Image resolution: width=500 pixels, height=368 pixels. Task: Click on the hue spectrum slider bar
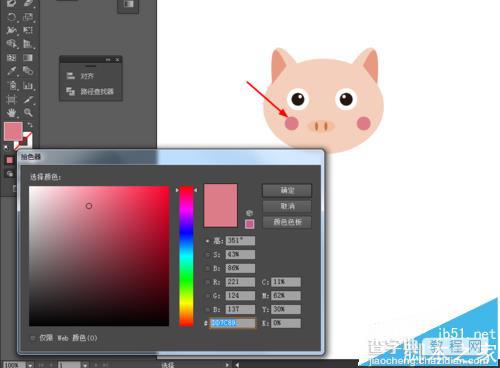point(186,256)
